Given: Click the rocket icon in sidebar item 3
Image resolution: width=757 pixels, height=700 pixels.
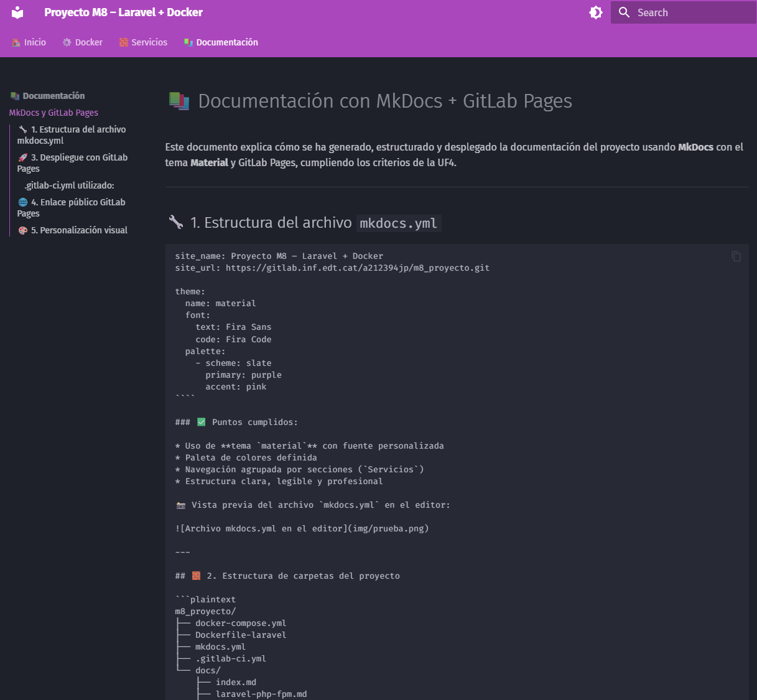Looking at the screenshot, I should [23, 157].
